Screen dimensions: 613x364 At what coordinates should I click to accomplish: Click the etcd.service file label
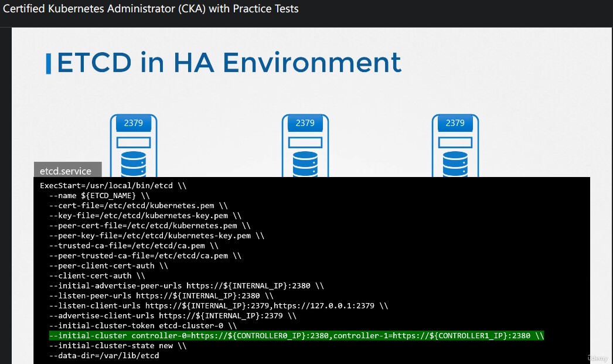[67, 170]
